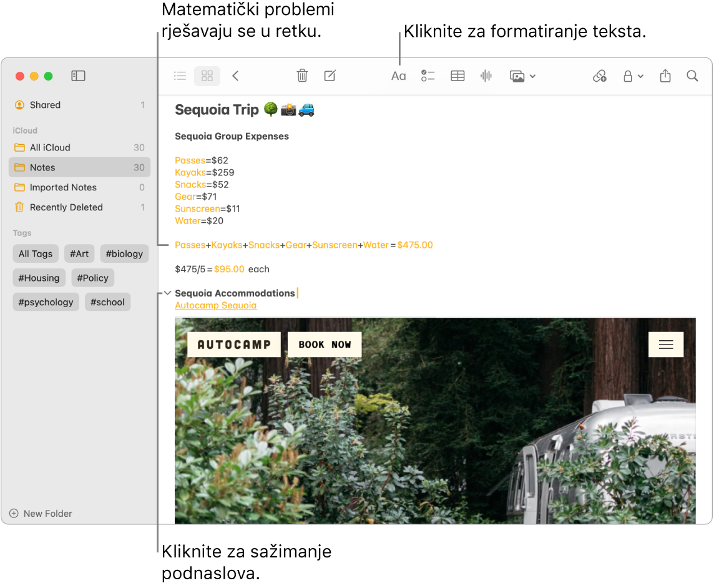Screen dimensions: 714x588
Task: Toggle the sidebar visibility
Action: pyautogui.click(x=78, y=76)
